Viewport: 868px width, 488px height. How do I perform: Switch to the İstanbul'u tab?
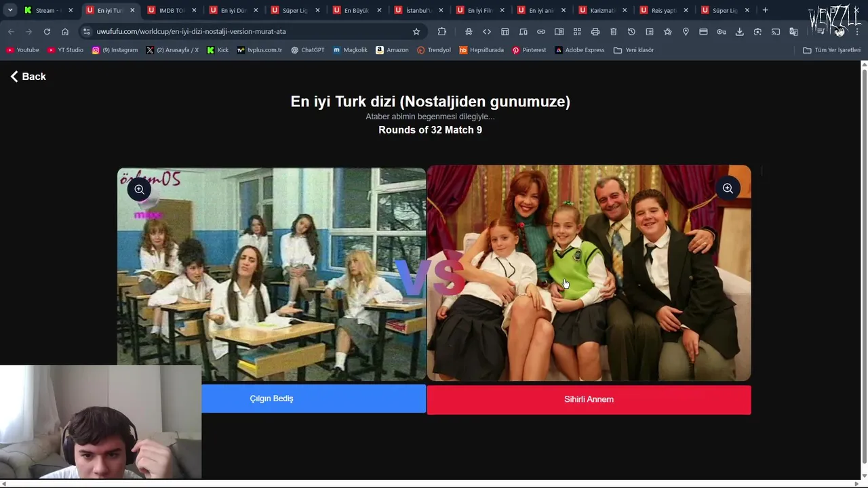pyautogui.click(x=419, y=10)
